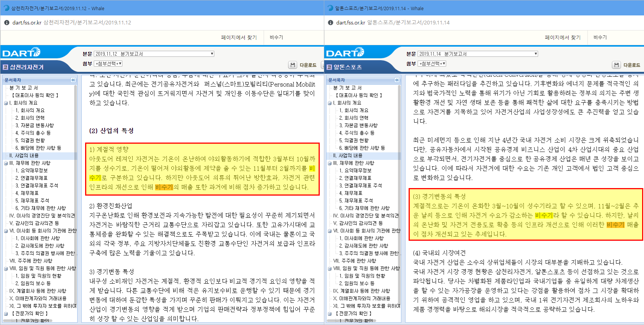The image size is (644, 325).
Task: Select II. 사업의 내용 in the left window tree
Action: (24, 155)
